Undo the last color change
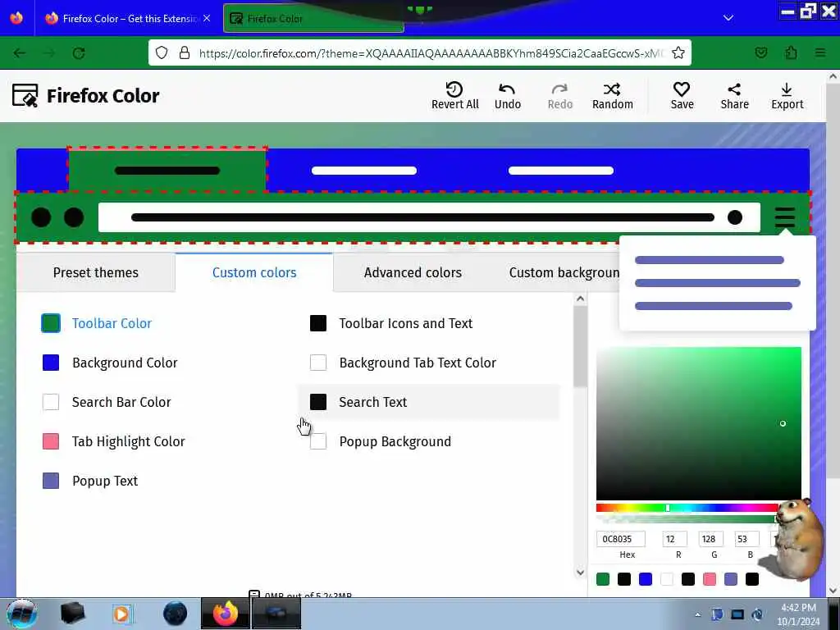Image resolution: width=840 pixels, height=630 pixels. [x=507, y=96]
